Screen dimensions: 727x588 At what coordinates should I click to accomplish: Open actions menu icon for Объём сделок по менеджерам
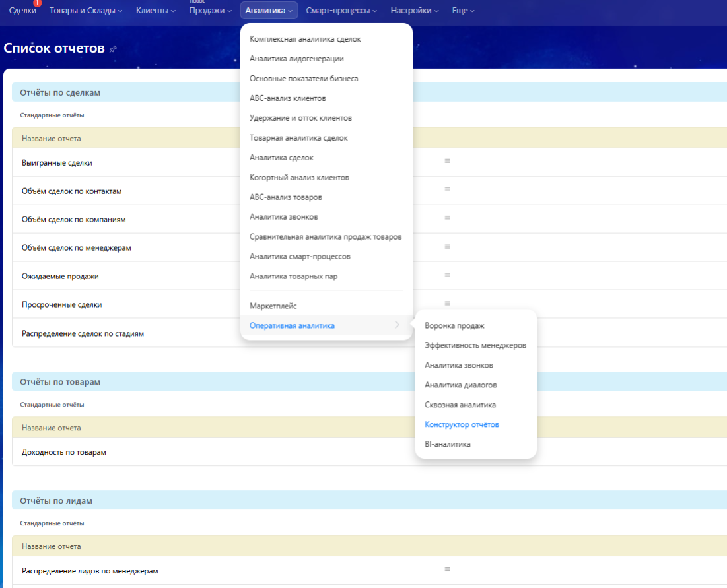click(x=447, y=246)
